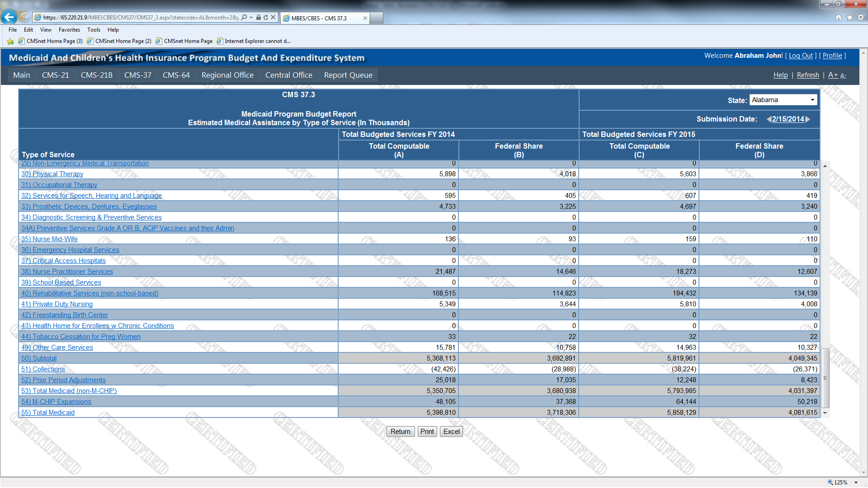Open favorites star icon at top right
Screen dimensions: 868x488
tap(849, 18)
